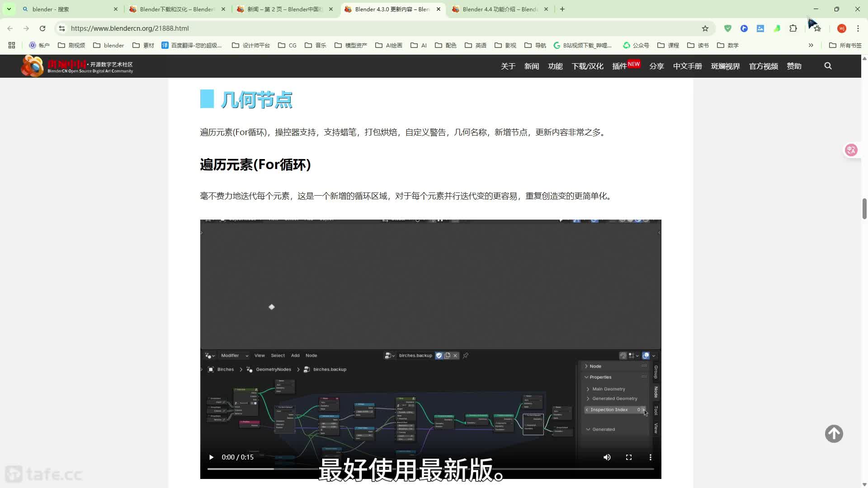The height and width of the screenshot is (488, 868).
Task: Open the tab search dropdown arrow
Action: click(9, 9)
